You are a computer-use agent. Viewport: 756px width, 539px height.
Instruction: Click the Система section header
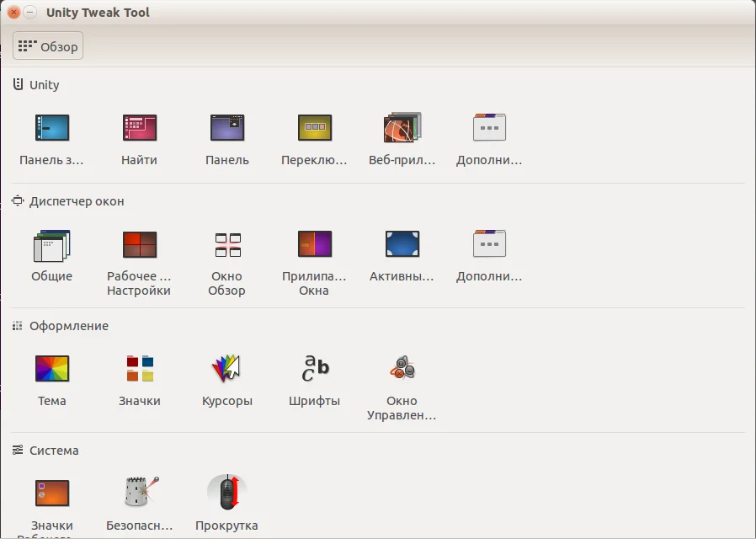45,451
